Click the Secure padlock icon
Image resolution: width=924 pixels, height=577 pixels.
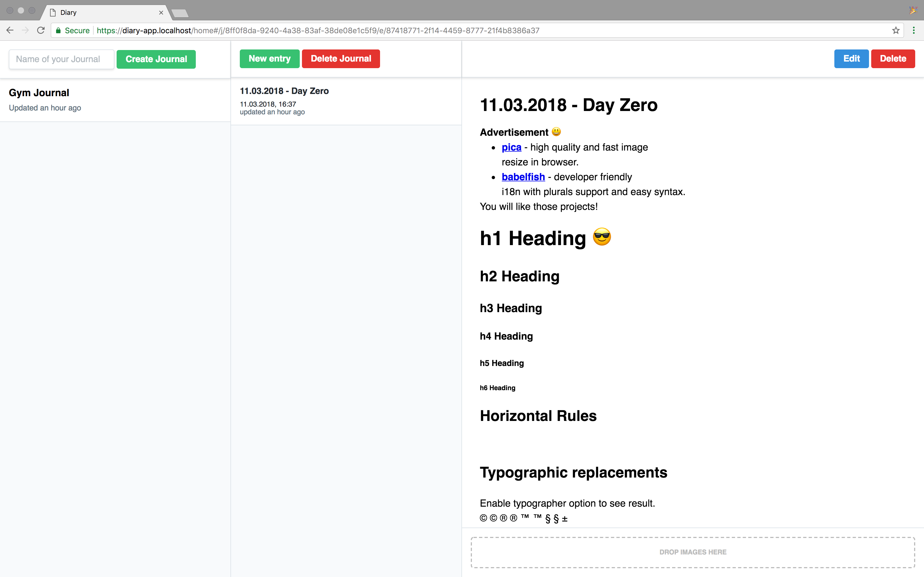(x=59, y=30)
